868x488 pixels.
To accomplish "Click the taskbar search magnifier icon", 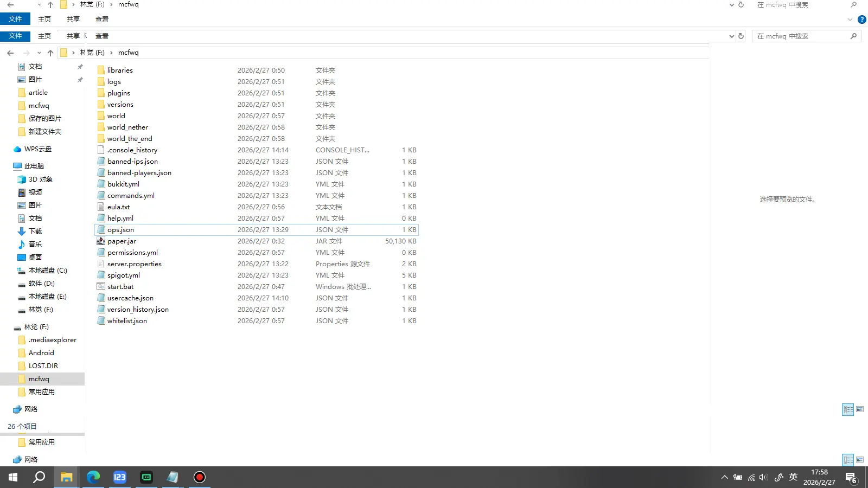I will [39, 477].
